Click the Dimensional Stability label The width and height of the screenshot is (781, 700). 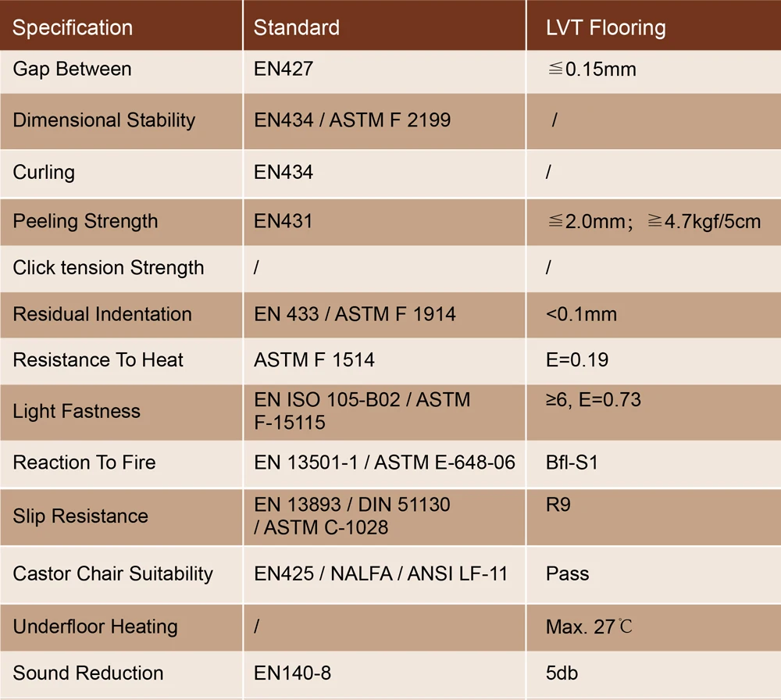pos(104,120)
